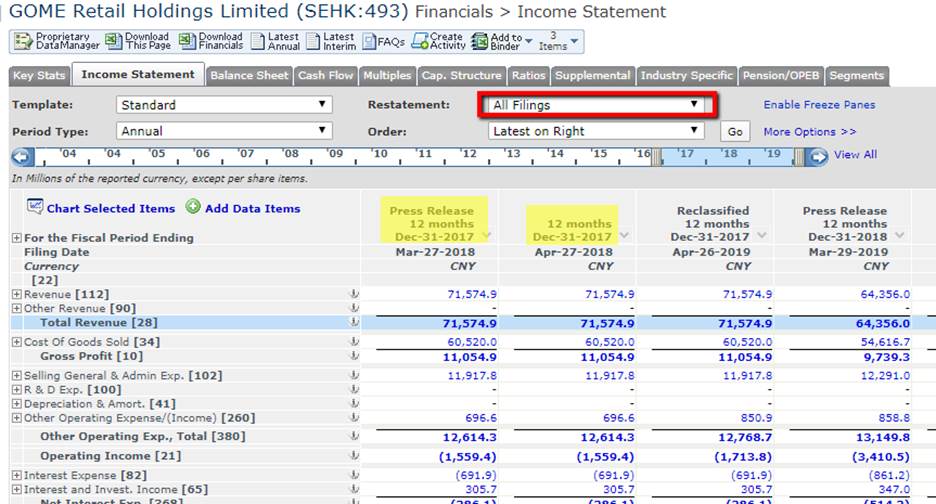Image resolution: width=936 pixels, height=504 pixels.
Task: Expand For the Fiscal Period Ending row
Action: pyautogui.click(x=17, y=238)
